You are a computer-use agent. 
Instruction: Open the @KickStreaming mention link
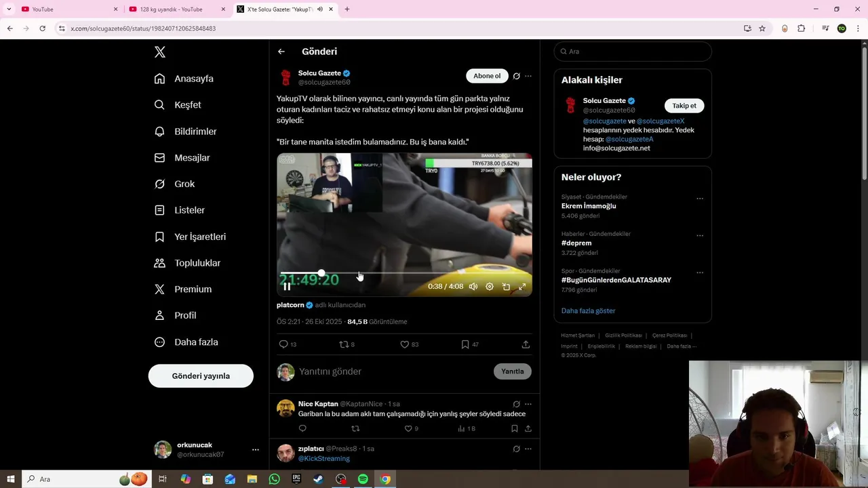click(324, 459)
